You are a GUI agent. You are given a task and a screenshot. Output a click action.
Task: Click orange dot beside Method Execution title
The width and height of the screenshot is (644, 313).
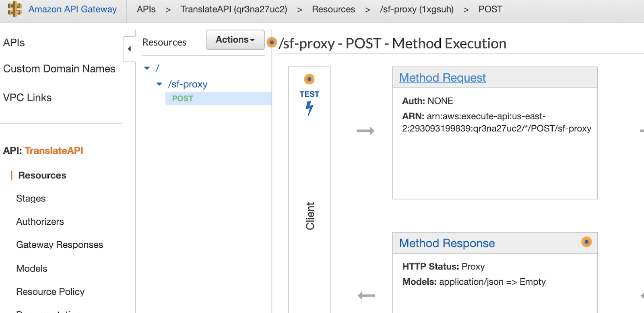(272, 42)
